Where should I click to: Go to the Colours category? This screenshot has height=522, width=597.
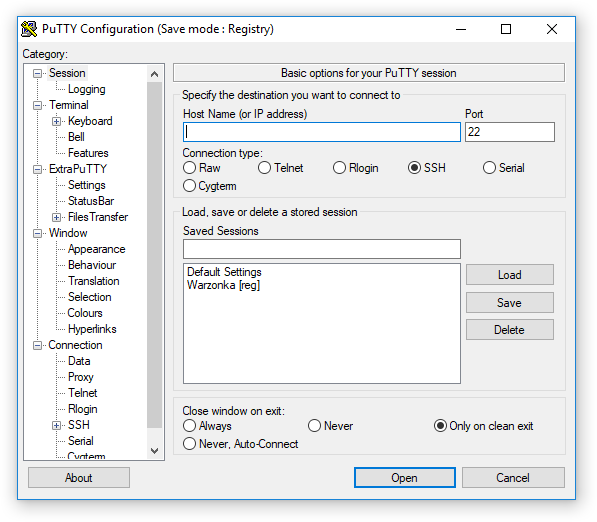pos(85,313)
